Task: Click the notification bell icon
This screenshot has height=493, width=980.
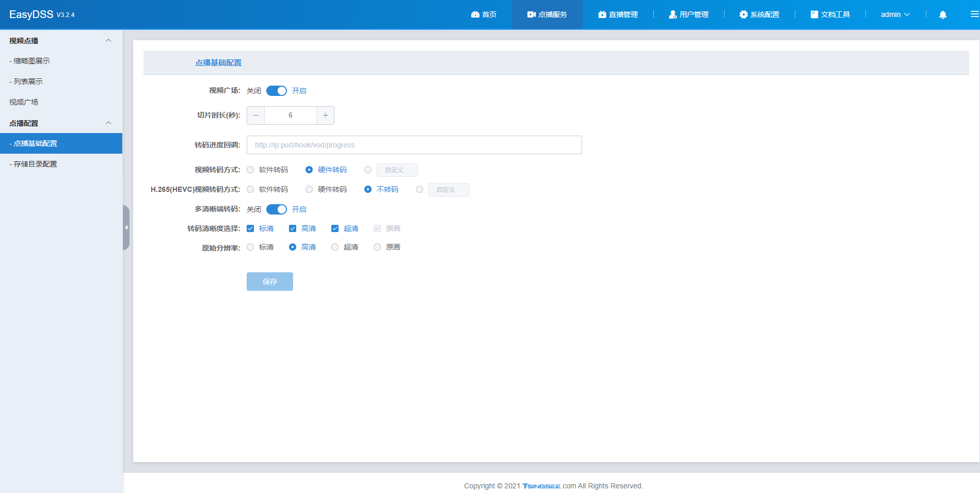Action: (943, 15)
